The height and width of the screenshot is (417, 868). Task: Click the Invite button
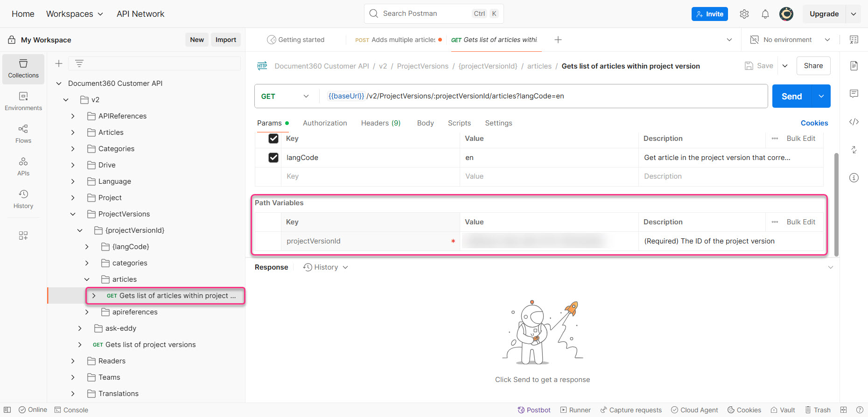point(710,14)
